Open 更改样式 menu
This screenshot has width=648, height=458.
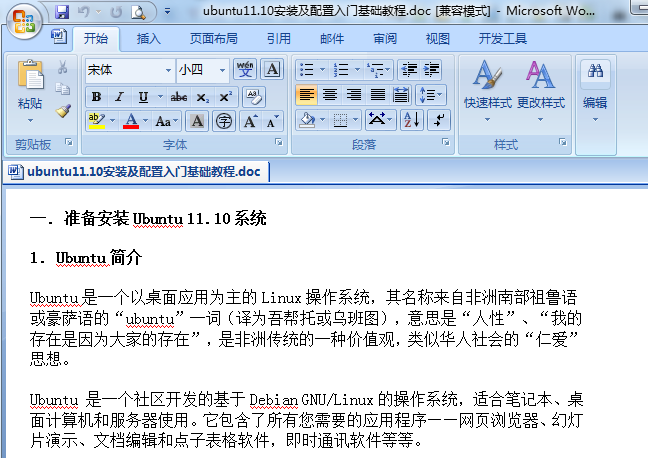click(541, 91)
